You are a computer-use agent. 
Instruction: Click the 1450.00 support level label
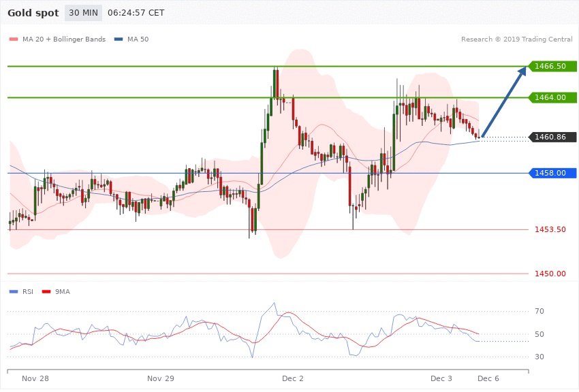point(550,274)
